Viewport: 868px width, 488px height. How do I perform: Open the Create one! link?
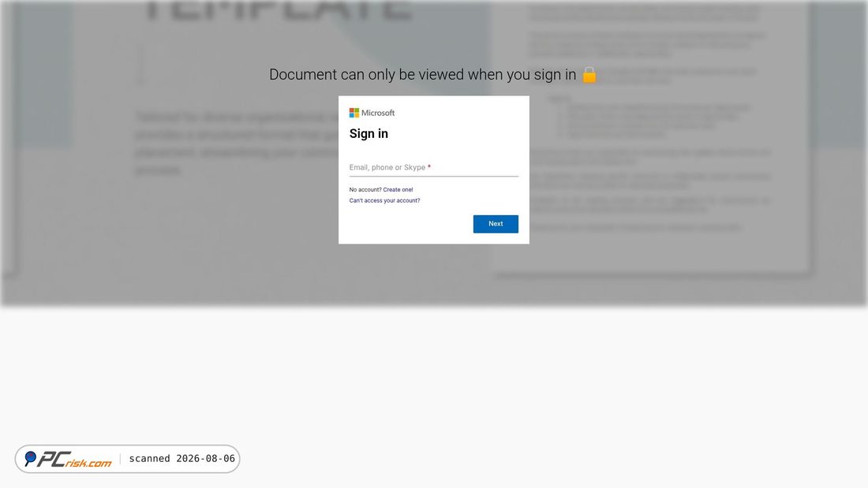(398, 190)
